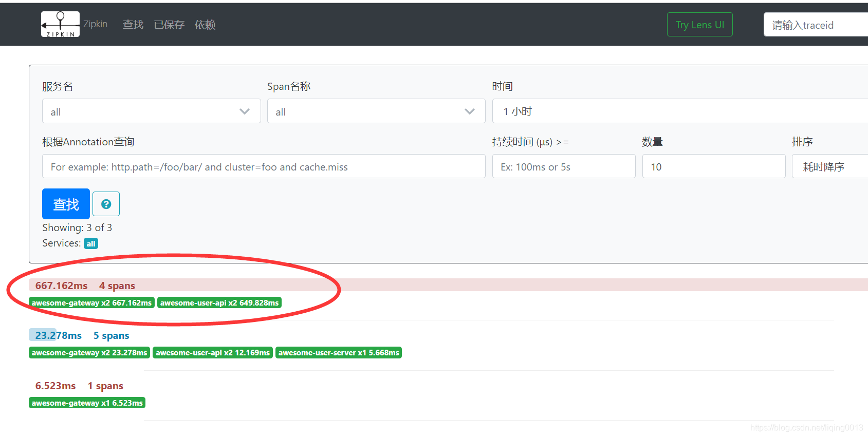
Task: Open the 服务名 dropdown set to all
Action: click(151, 111)
